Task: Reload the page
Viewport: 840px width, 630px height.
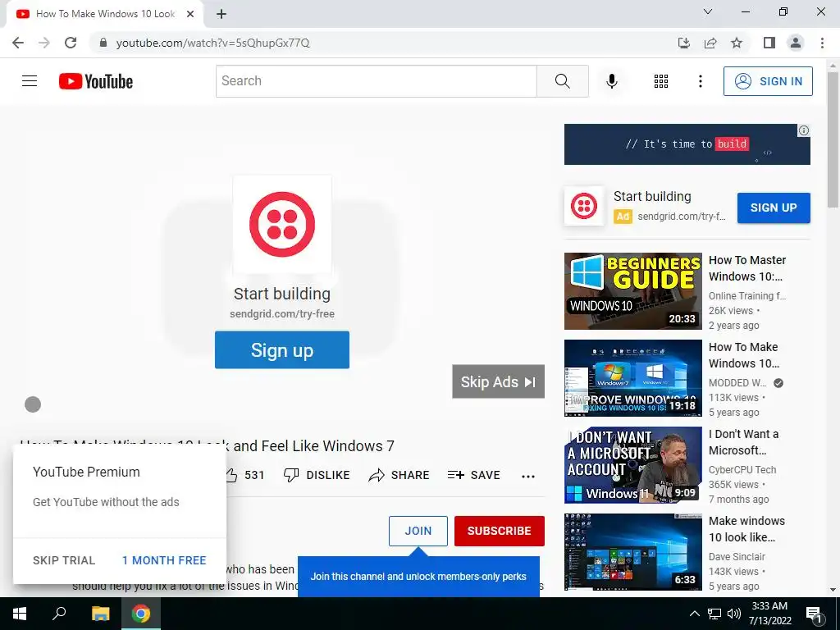Action: coord(71,43)
